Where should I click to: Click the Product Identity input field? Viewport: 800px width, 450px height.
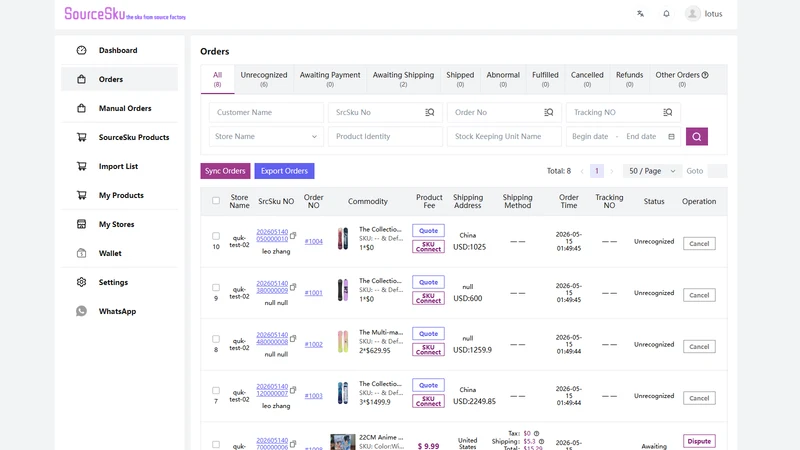tap(385, 136)
